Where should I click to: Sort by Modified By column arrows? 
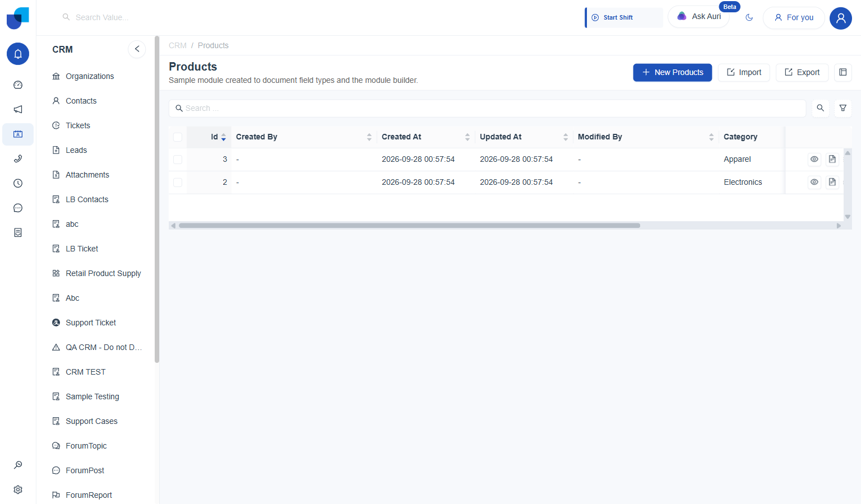point(711,137)
